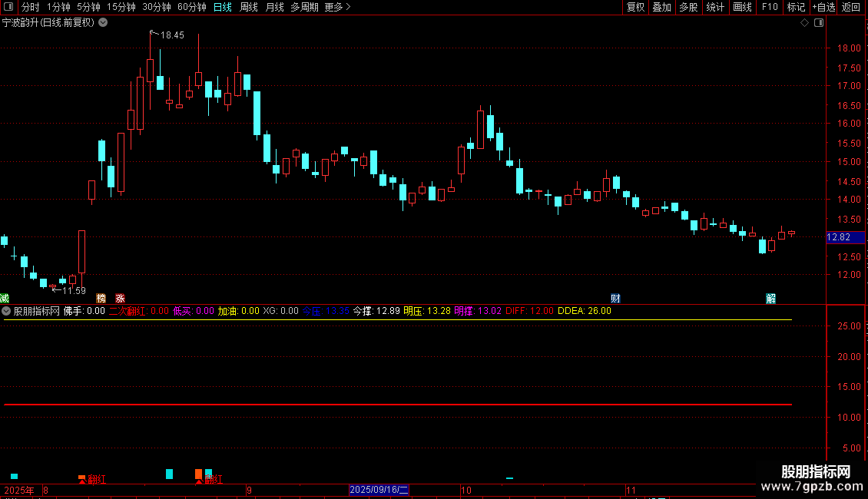This screenshot has height=499, width=868.
Task: Click the 今撑: 12.89 indicator value
Action: (376, 311)
